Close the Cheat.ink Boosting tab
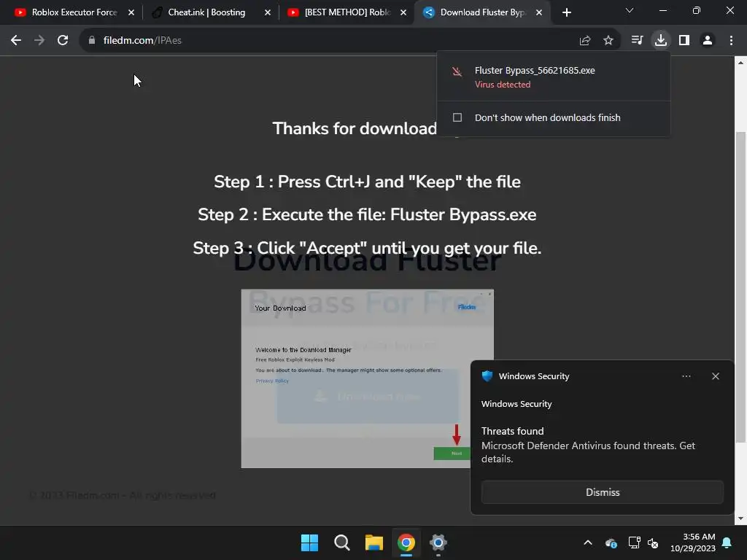747x560 pixels. [x=268, y=12]
